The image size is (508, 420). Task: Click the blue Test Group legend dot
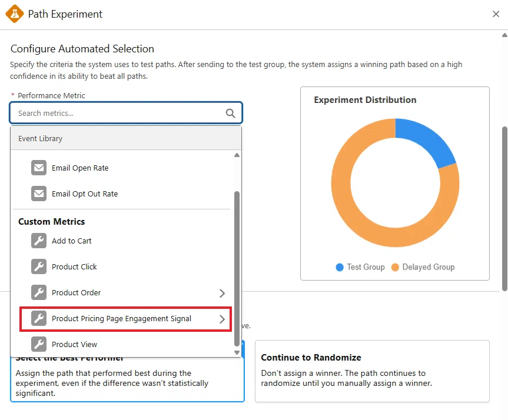click(x=340, y=267)
